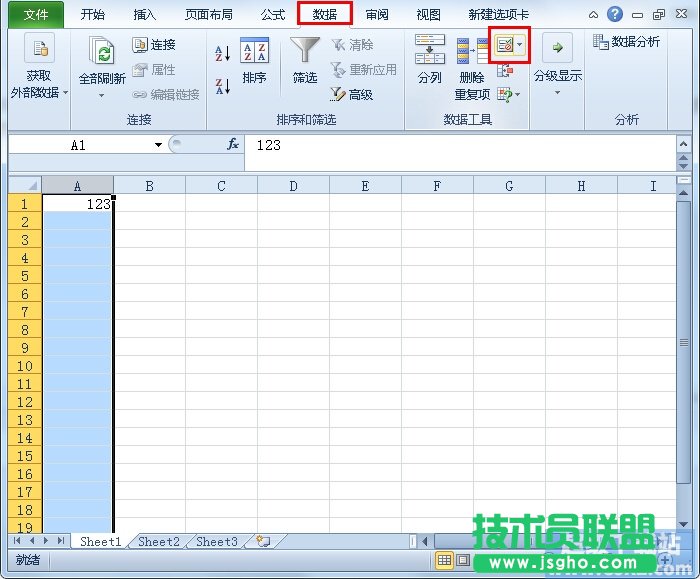Click the Consolidate icon
Screen dimensions: 700x579
(x=505, y=70)
